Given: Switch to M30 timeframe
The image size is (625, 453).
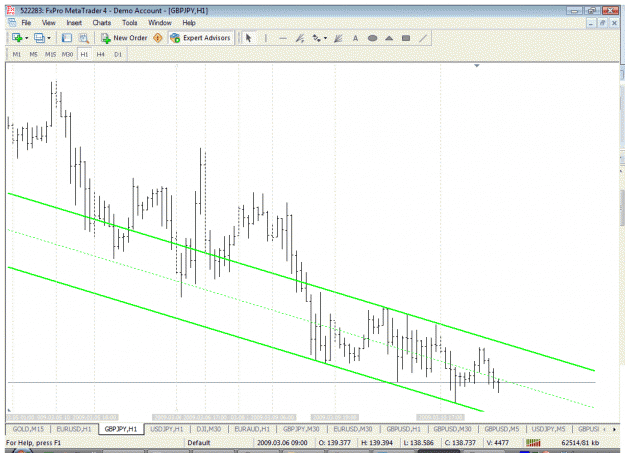Looking at the screenshot, I should (x=67, y=54).
